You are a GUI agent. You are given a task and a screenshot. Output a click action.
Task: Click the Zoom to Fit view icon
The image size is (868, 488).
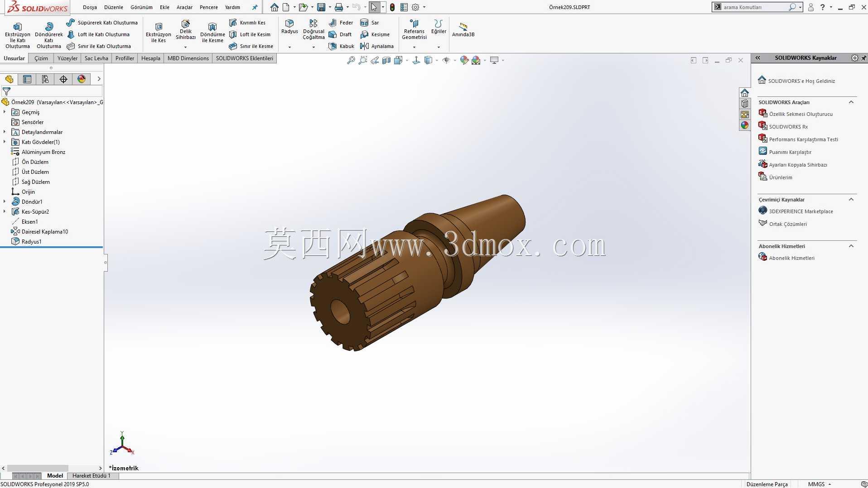(351, 60)
